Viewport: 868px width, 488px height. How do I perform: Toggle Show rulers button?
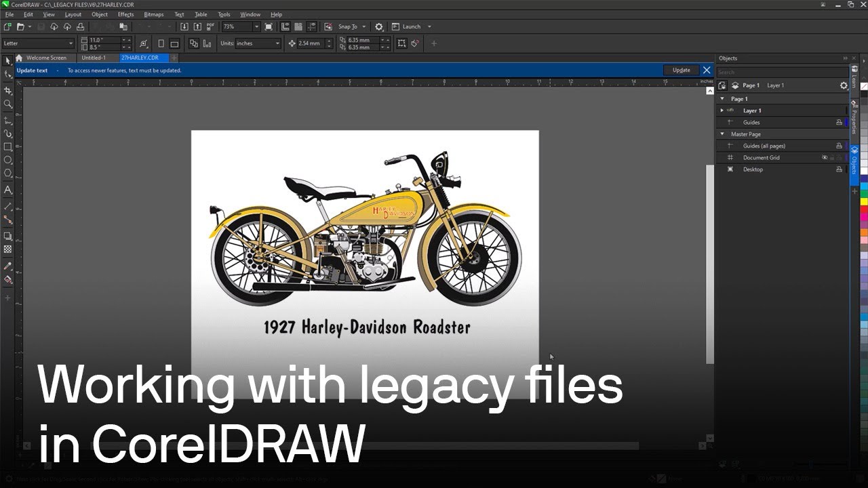(285, 26)
